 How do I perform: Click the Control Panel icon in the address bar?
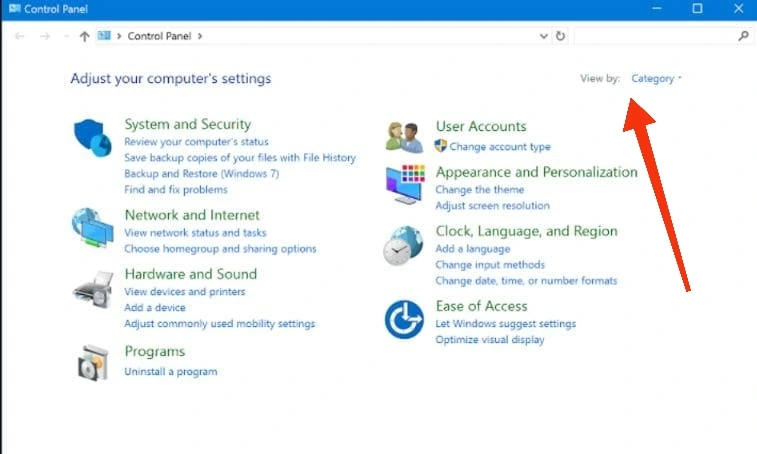click(x=104, y=35)
